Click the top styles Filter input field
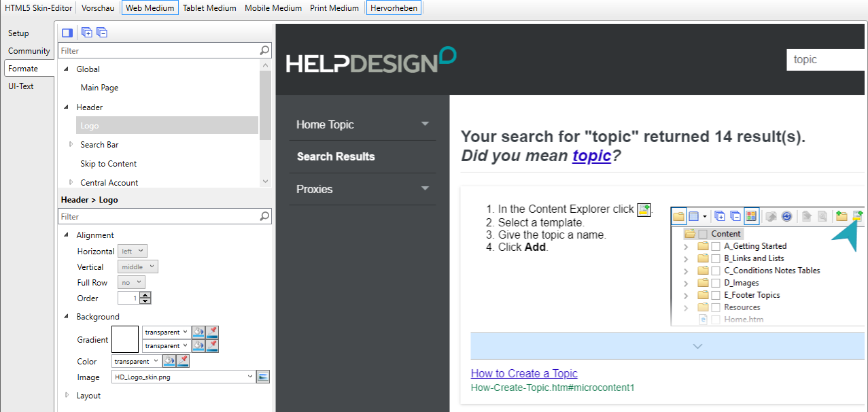 point(158,51)
